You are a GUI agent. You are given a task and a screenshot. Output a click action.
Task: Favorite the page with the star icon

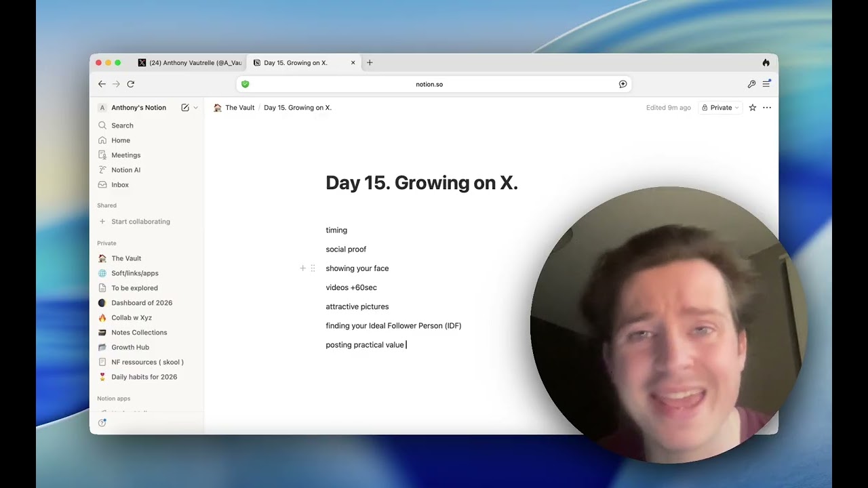tap(753, 108)
